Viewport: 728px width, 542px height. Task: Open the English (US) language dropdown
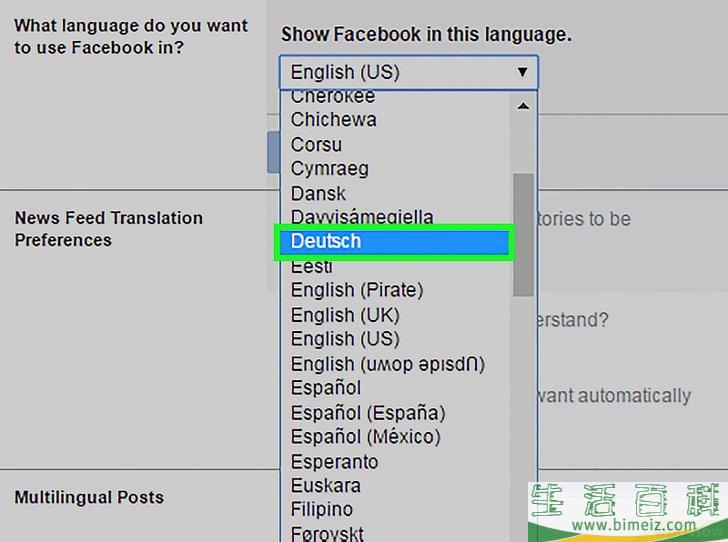tap(409, 72)
